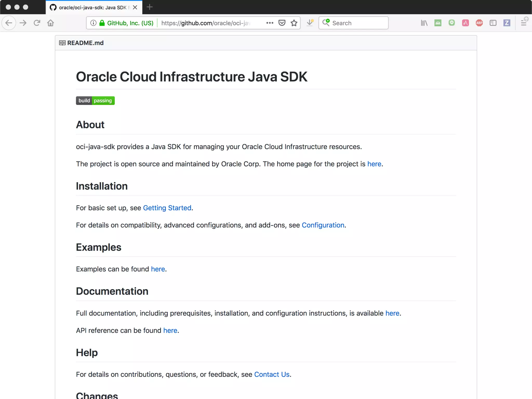Click the forward navigation arrow
The image size is (532, 399).
click(23, 23)
